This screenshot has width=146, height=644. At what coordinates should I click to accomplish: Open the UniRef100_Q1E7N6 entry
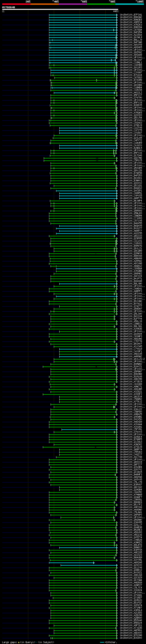pyautogui.click(x=131, y=158)
